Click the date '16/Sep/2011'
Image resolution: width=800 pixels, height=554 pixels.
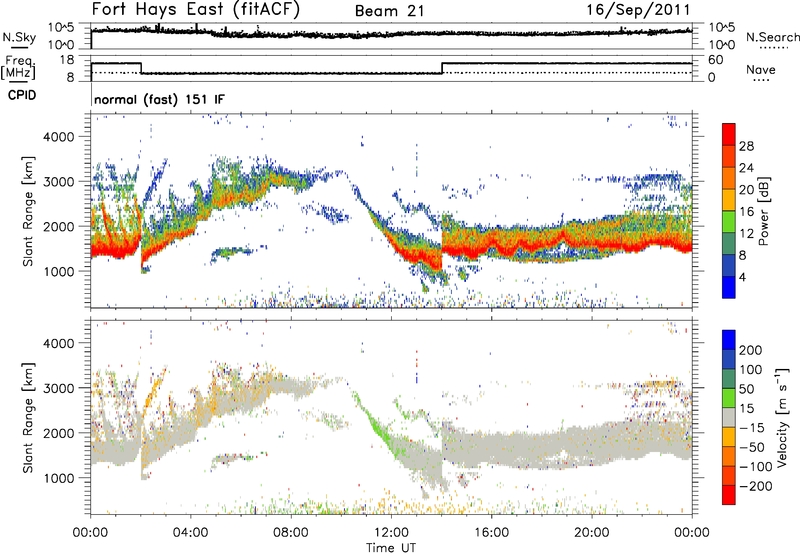(638, 10)
